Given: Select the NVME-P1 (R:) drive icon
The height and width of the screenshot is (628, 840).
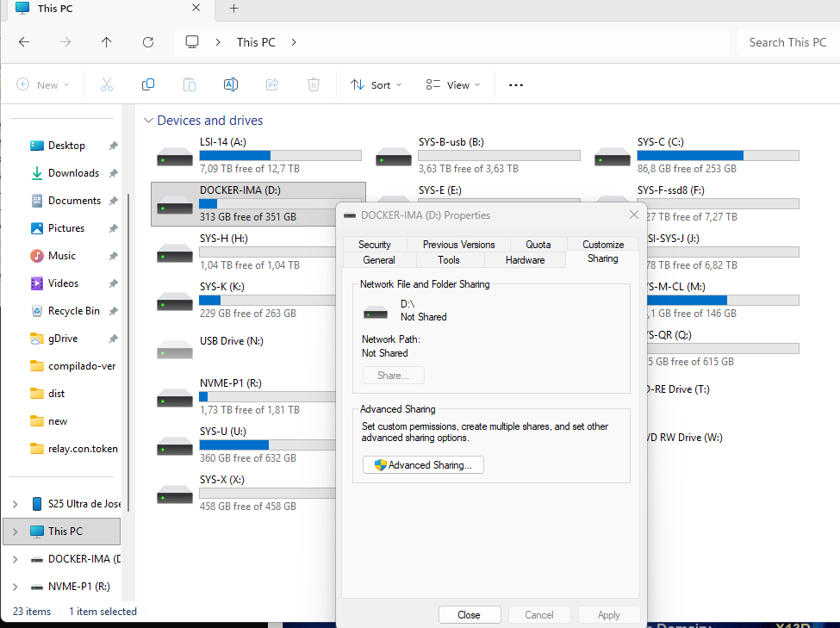Looking at the screenshot, I should [x=175, y=398].
